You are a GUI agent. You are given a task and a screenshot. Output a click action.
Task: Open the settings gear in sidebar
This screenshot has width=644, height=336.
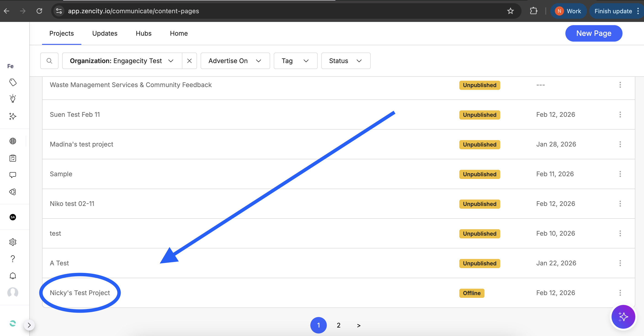[13, 242]
